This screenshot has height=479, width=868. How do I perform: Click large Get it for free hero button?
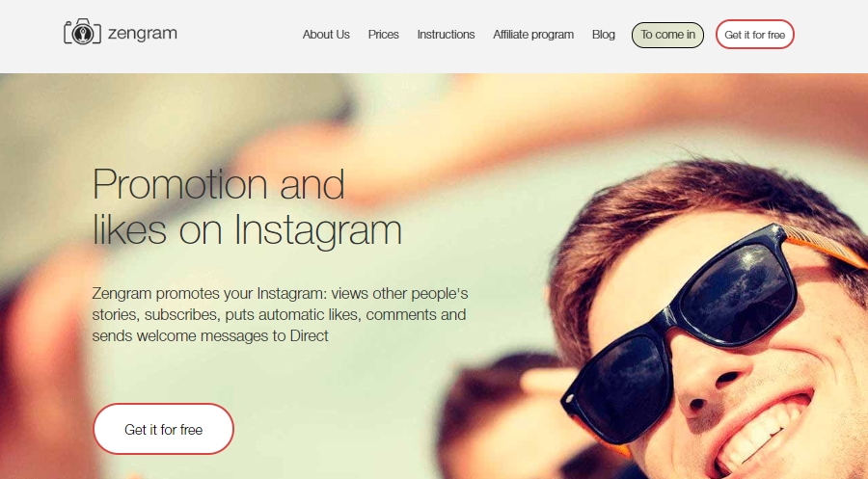tap(163, 429)
